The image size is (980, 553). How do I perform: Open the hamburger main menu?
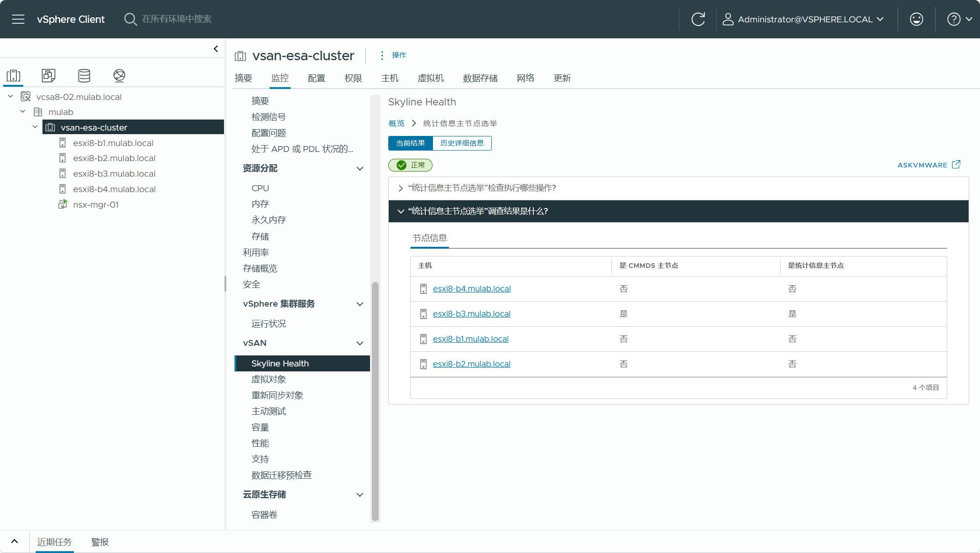[18, 19]
